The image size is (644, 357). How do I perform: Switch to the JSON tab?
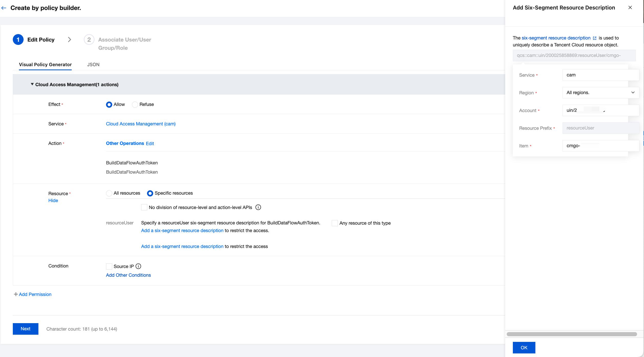(x=93, y=65)
